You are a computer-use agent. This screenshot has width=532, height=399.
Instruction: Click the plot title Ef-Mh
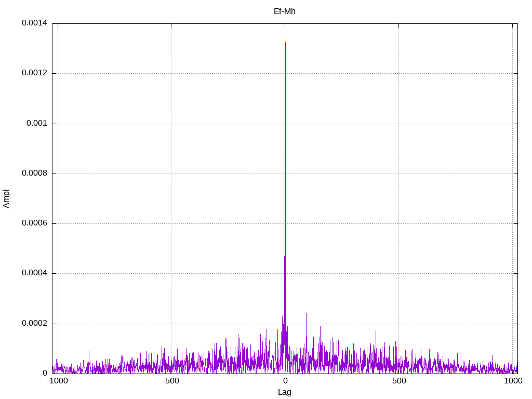[284, 11]
